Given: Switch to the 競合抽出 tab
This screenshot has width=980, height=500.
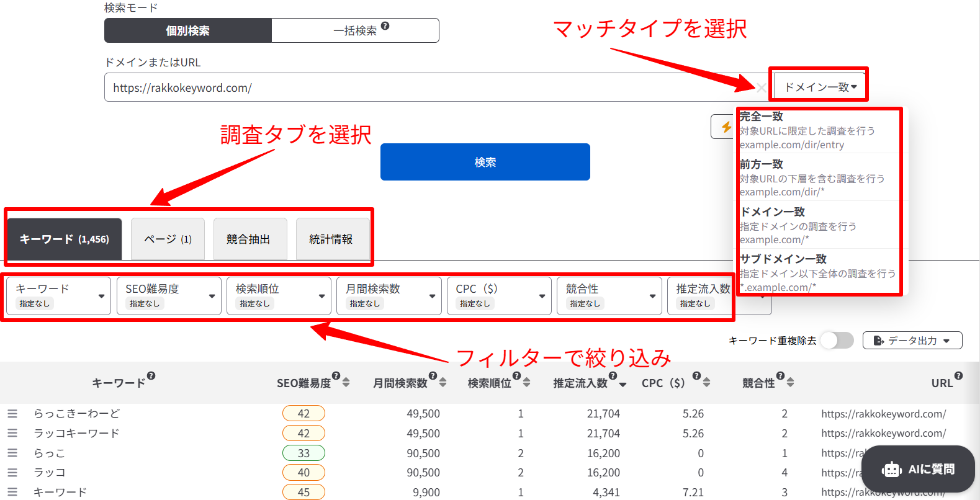Looking at the screenshot, I should coord(249,239).
